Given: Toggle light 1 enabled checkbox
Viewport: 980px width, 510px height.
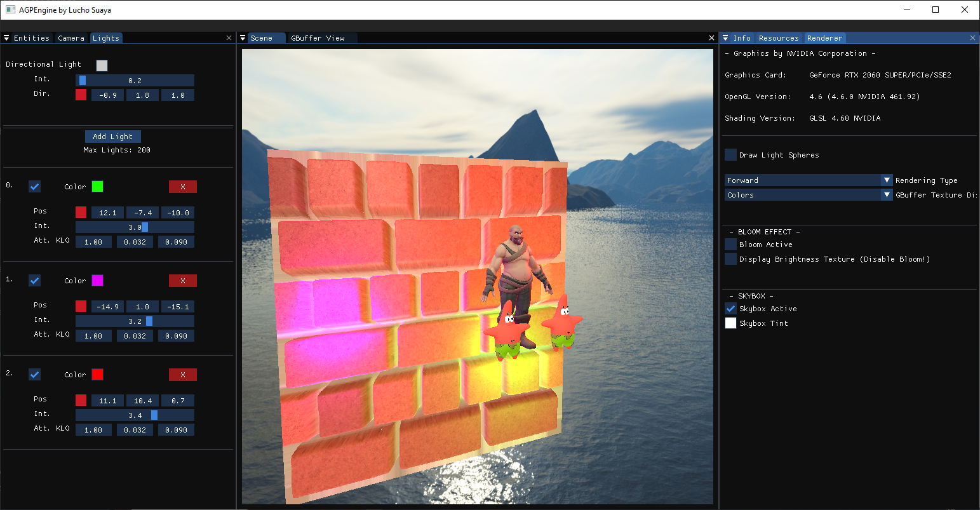Looking at the screenshot, I should (x=35, y=281).
